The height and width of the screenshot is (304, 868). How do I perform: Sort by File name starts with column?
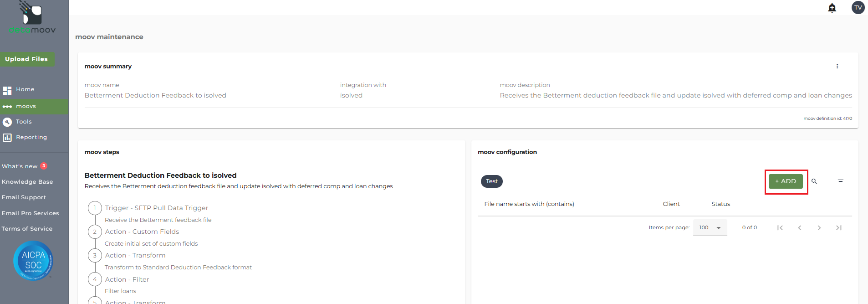[x=529, y=204]
